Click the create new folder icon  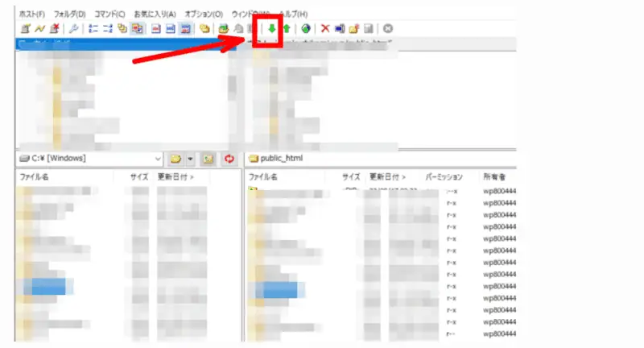[x=354, y=29]
